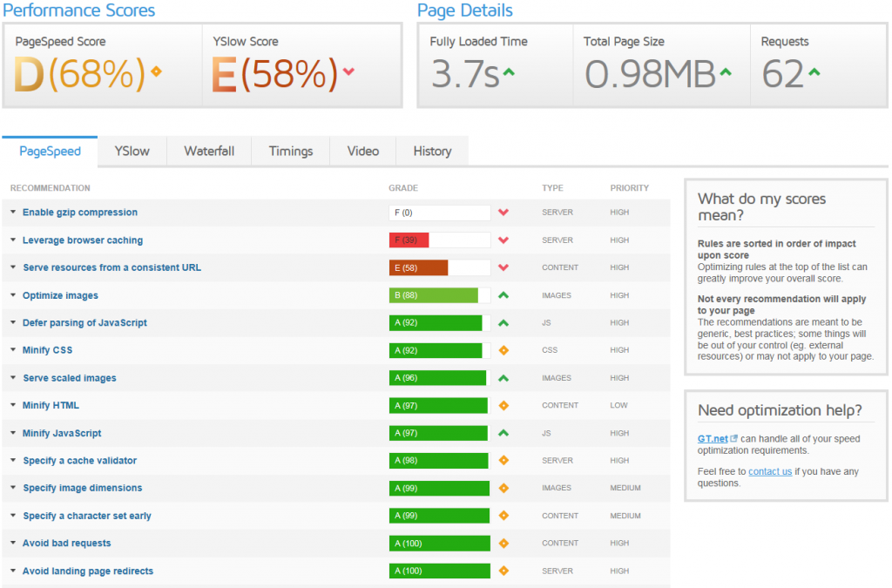Click the A (98) grade bar for cache validator
Viewport: 892px width, 588px height.
(439, 461)
